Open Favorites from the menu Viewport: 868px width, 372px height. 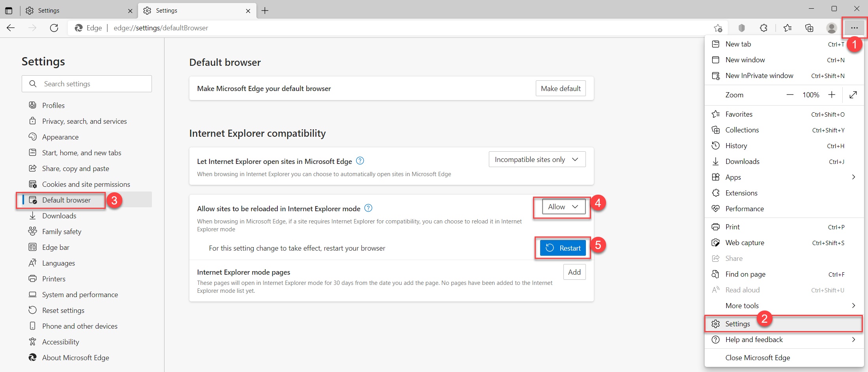pos(784,114)
